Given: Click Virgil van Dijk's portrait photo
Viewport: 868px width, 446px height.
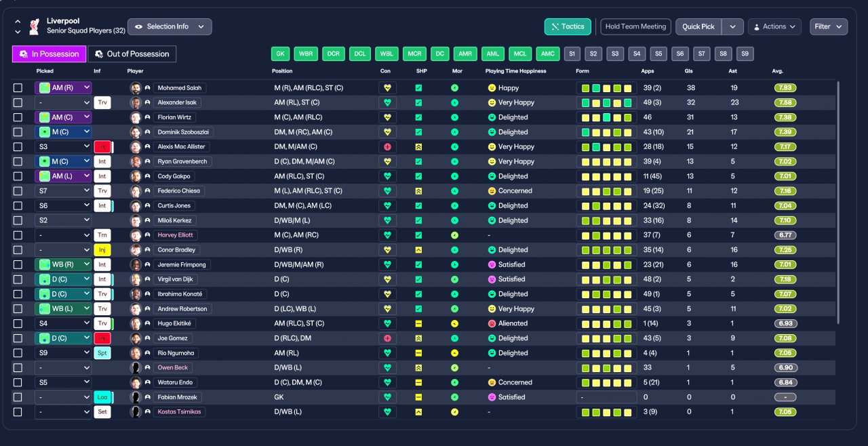Looking at the screenshot, I should 136,279.
